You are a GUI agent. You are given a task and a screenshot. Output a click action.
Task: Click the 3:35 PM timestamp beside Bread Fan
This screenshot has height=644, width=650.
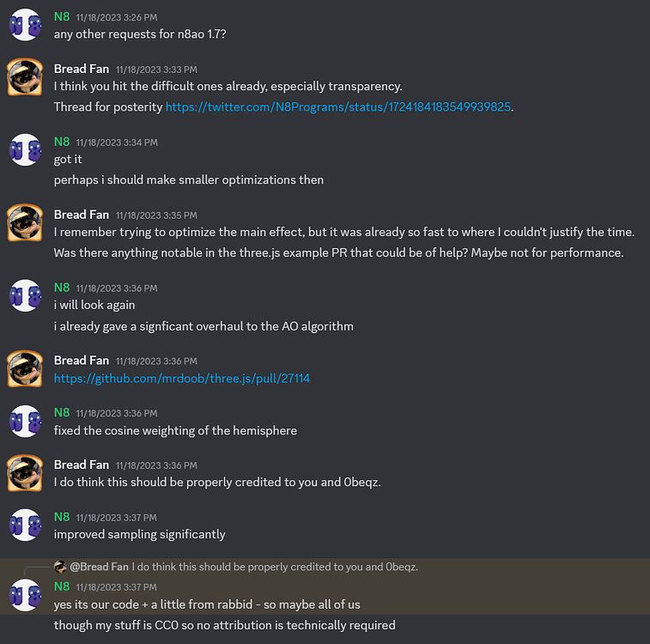pyautogui.click(x=156, y=215)
